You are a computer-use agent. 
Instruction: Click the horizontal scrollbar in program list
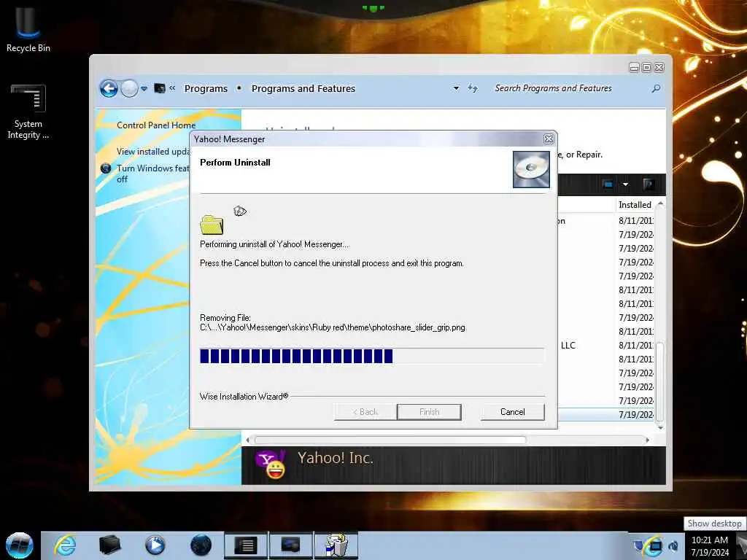click(x=390, y=440)
